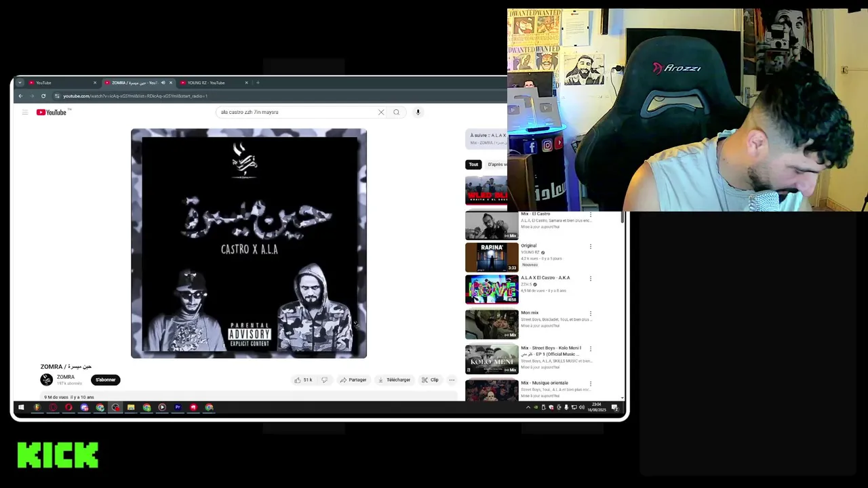
Task: Dislike the ZOMRA video
Action: pyautogui.click(x=324, y=380)
